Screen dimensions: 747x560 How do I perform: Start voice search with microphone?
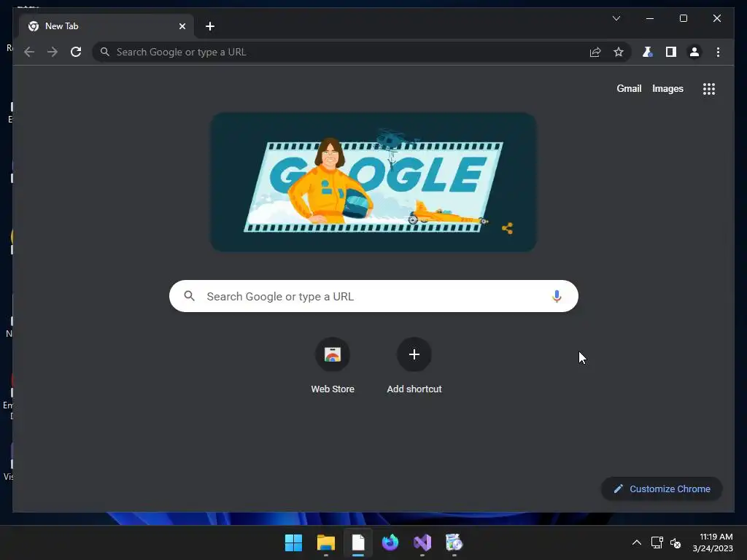(x=557, y=296)
